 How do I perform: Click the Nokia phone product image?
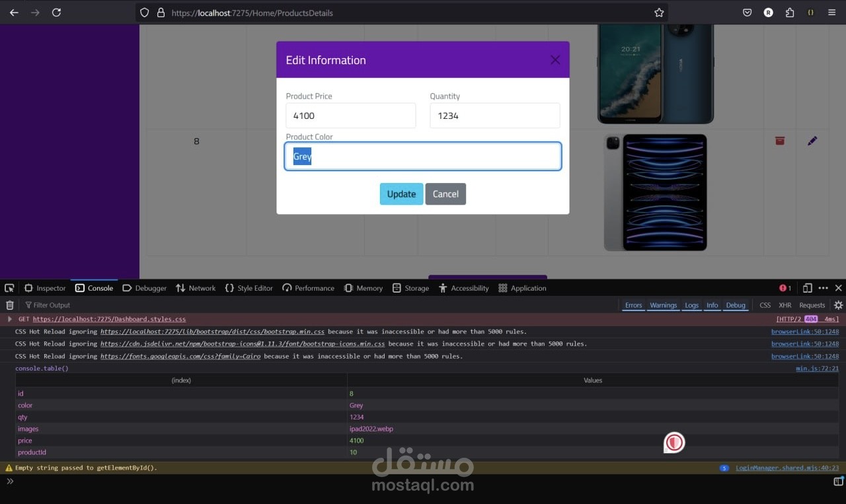tap(656, 74)
